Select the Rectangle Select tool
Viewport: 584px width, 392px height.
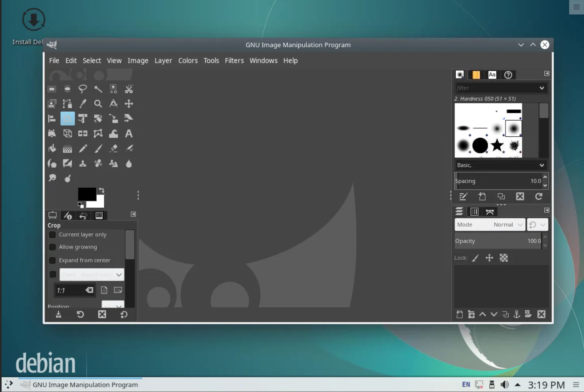point(52,89)
